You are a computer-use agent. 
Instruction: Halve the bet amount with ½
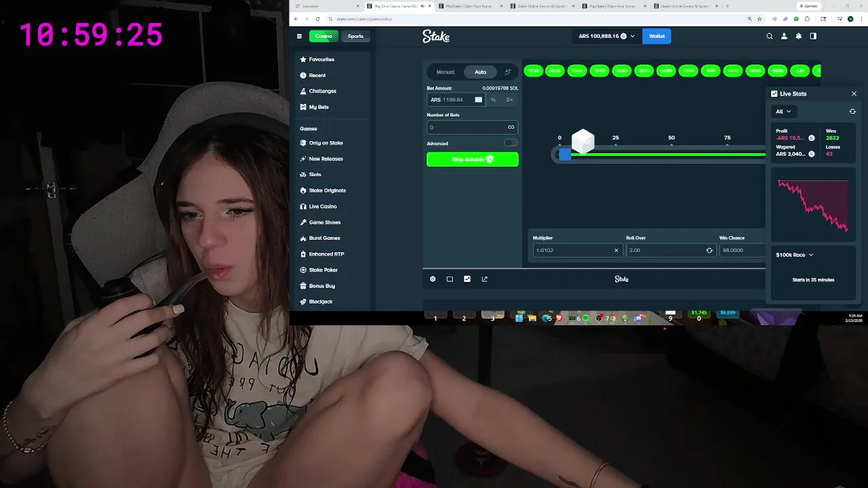coord(493,100)
